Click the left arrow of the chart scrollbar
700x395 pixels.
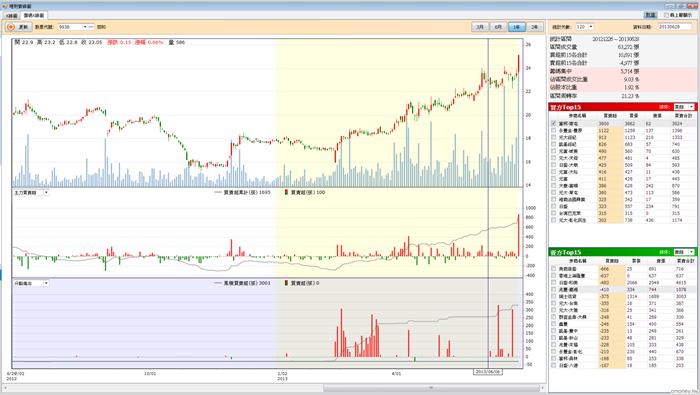pyautogui.click(x=6, y=388)
